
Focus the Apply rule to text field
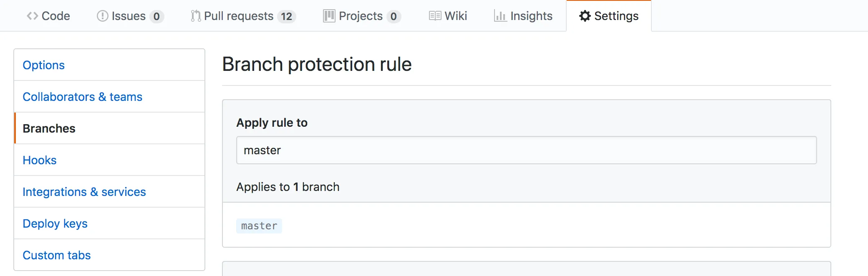[x=526, y=150]
